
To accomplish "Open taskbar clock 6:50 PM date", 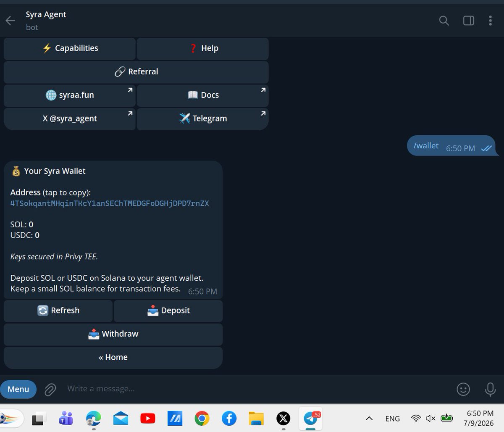I will pos(479,418).
